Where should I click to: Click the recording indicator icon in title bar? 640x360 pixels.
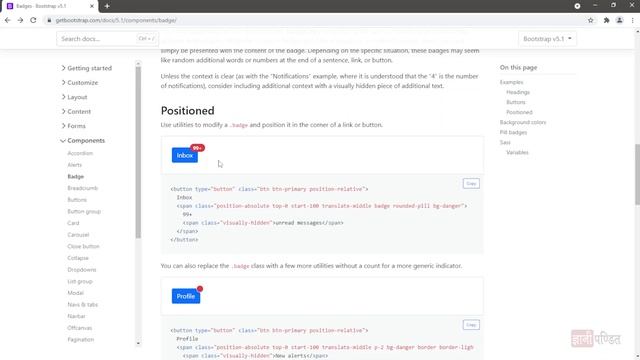click(577, 6)
